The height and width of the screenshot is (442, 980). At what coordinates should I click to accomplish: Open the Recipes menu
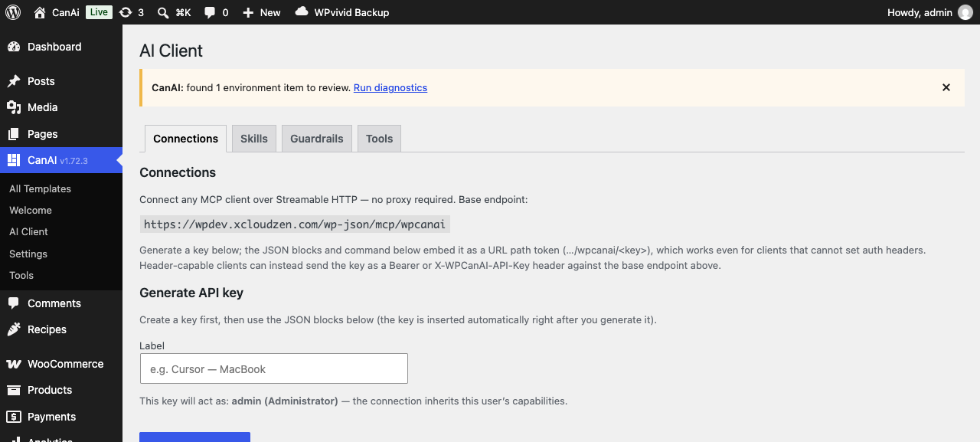pyautogui.click(x=61, y=329)
